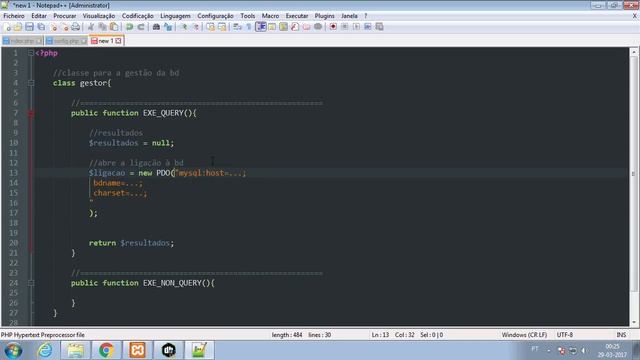The width and height of the screenshot is (640, 360).
Task: Click the Zoom Out toolbar icon
Action: coord(195,27)
